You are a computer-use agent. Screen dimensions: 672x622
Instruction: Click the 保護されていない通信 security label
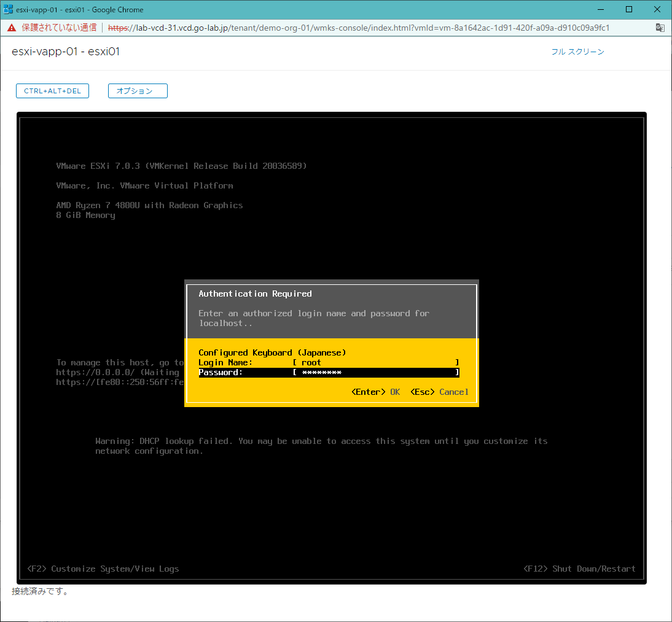coord(59,28)
